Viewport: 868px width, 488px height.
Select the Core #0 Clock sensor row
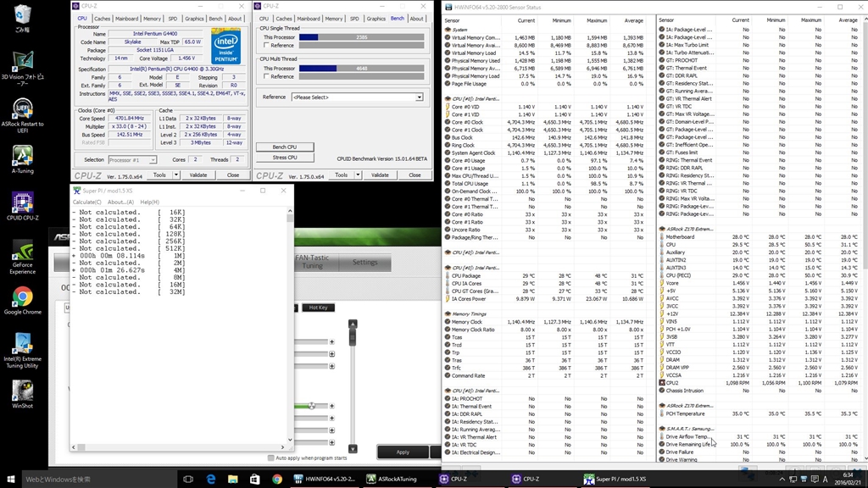tap(545, 122)
